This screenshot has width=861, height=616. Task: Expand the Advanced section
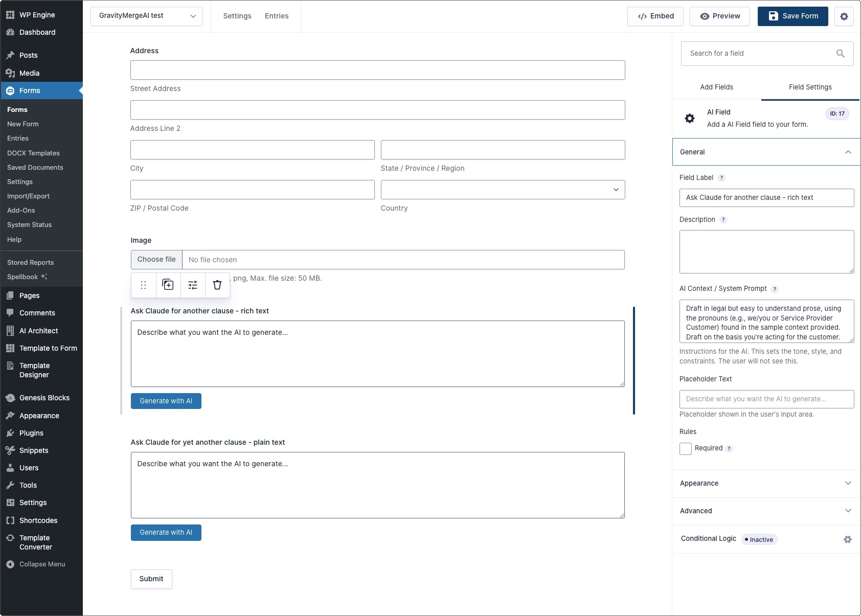[766, 511]
